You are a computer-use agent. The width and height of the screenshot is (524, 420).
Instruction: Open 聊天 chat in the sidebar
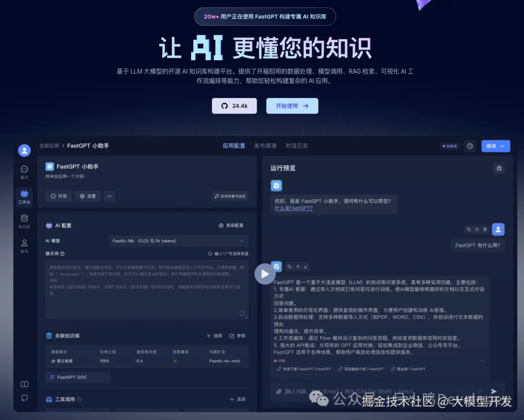tap(24, 172)
